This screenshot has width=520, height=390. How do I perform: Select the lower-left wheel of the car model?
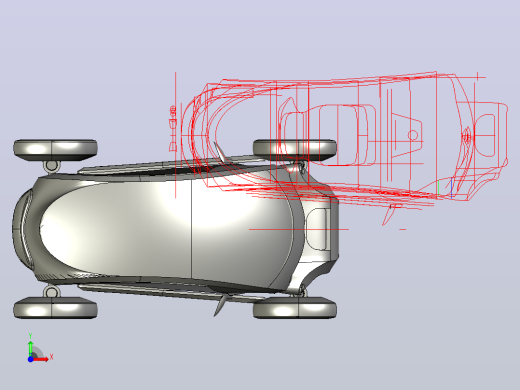click(x=55, y=308)
